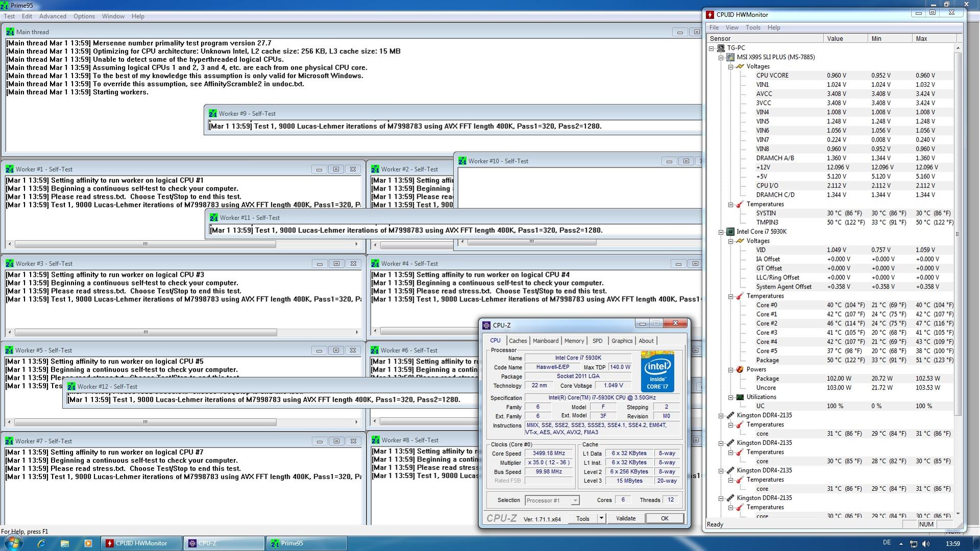Click the Worker #4 window icon
This screenshot has width=980, height=551.
375,263
